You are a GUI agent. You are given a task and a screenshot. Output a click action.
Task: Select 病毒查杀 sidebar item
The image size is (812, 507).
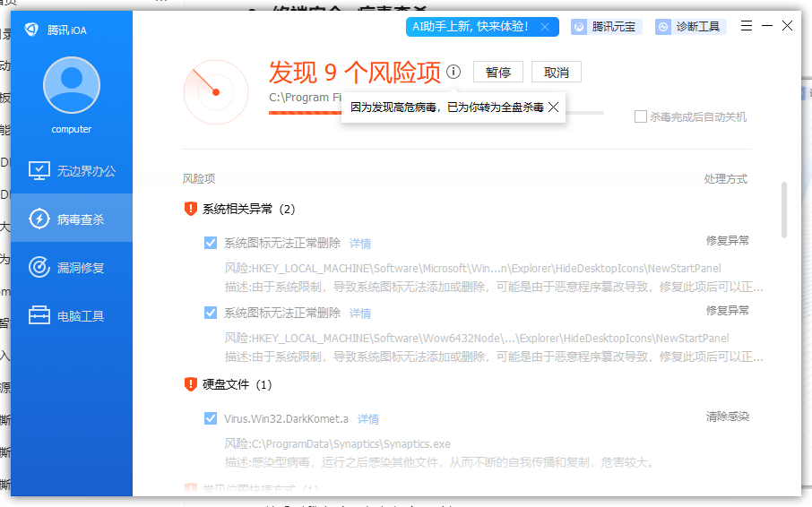pos(72,219)
